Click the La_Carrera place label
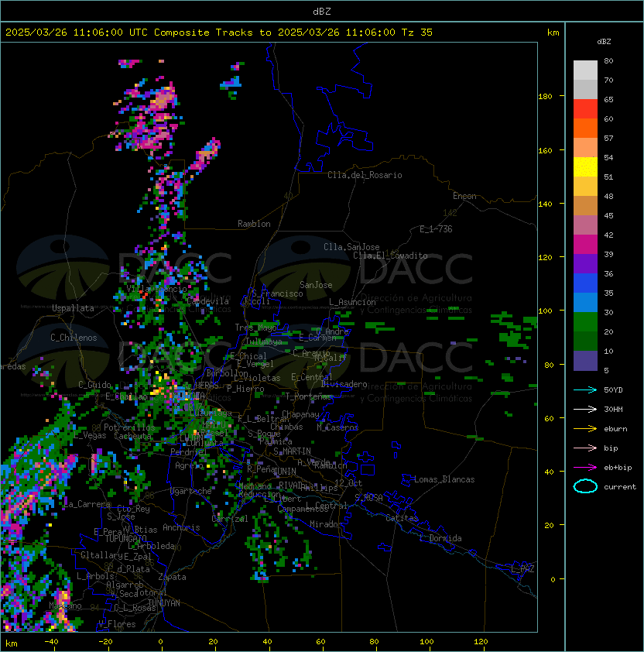 tap(87, 504)
